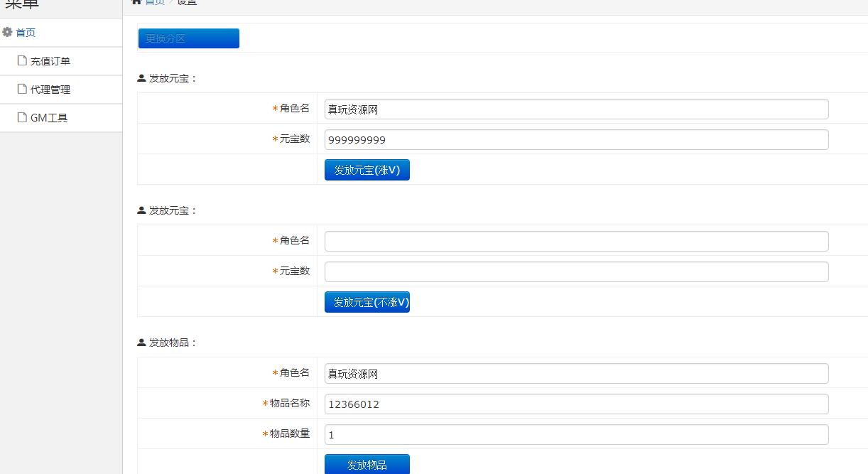Focus the 物品名称 field containing 12366012
868x474 pixels.
click(x=576, y=404)
